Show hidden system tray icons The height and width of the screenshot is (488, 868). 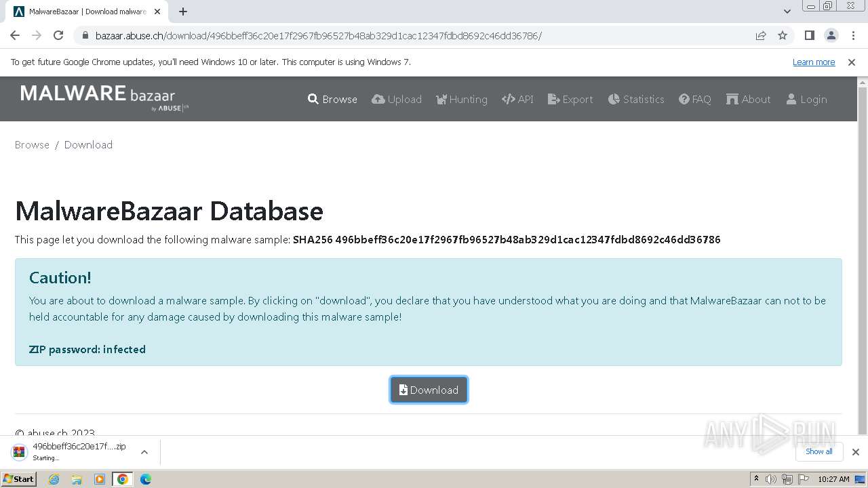(757, 479)
